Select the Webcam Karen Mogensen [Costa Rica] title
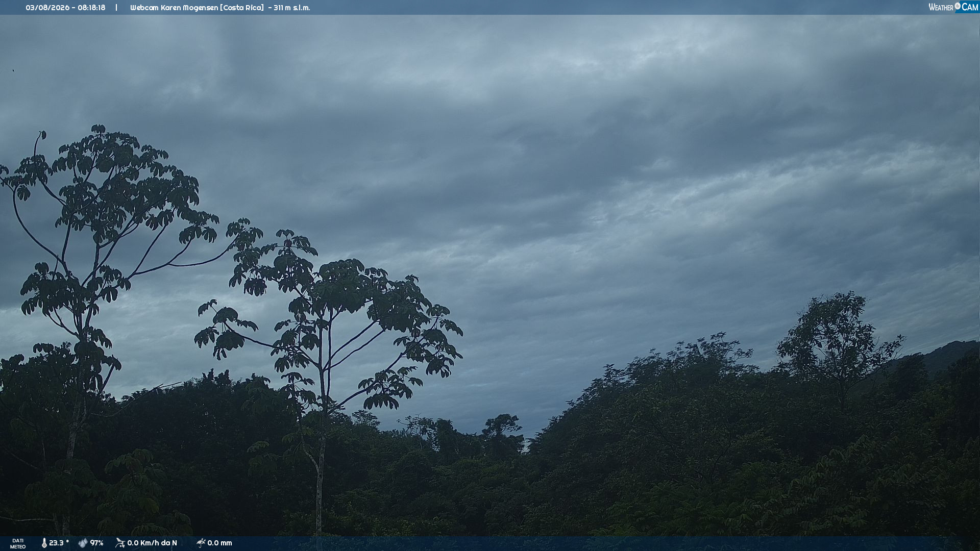This screenshot has height=551, width=980. point(197,8)
